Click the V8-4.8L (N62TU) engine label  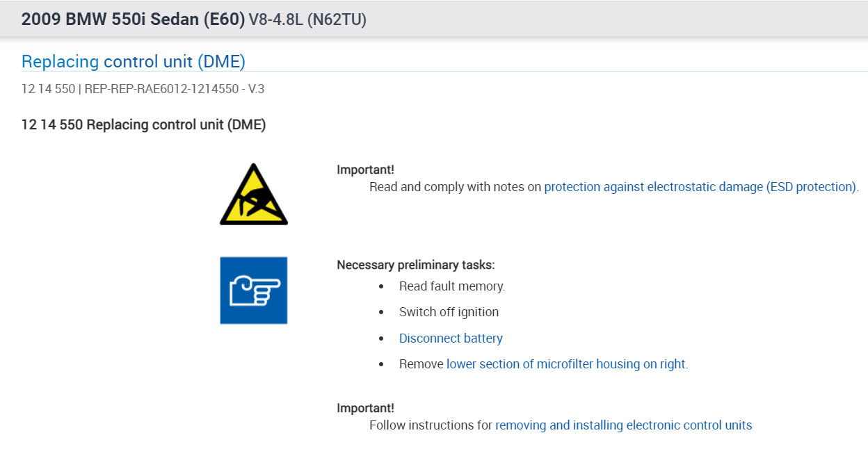[x=307, y=20]
